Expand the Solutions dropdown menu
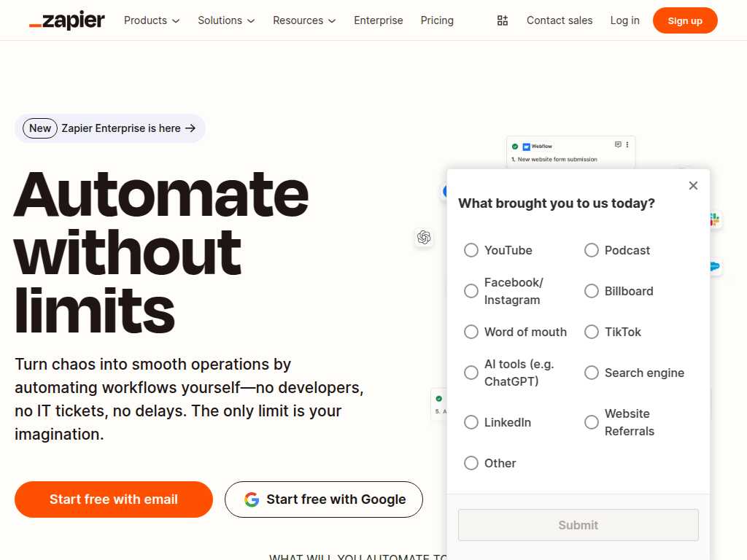This screenshot has height=560, width=747. (x=226, y=20)
